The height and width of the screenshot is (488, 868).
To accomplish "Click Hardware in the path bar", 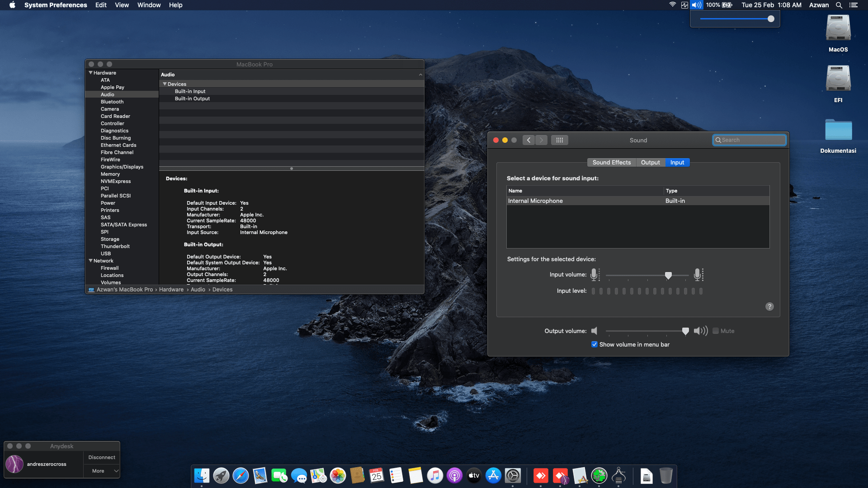I will [171, 290].
